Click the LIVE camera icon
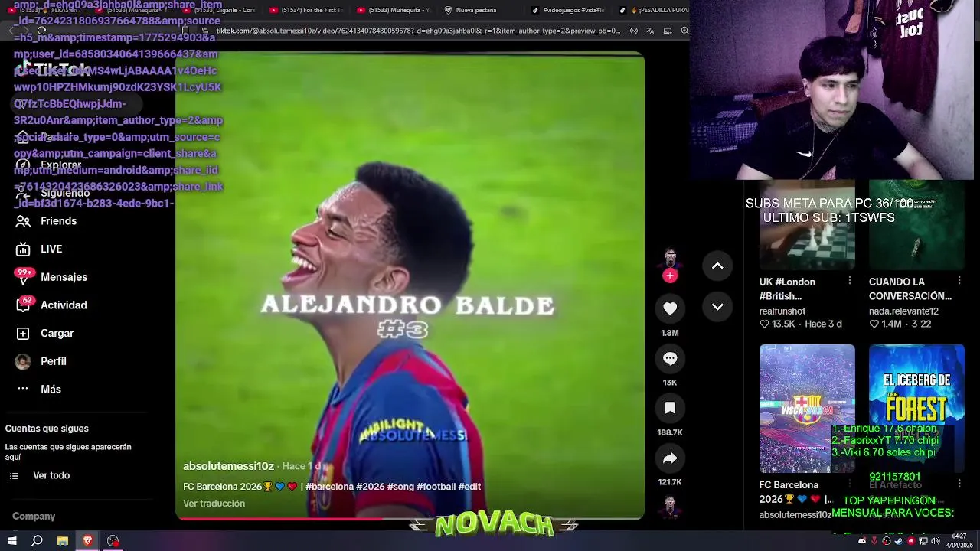Screen dimensions: 980x551 [24, 249]
